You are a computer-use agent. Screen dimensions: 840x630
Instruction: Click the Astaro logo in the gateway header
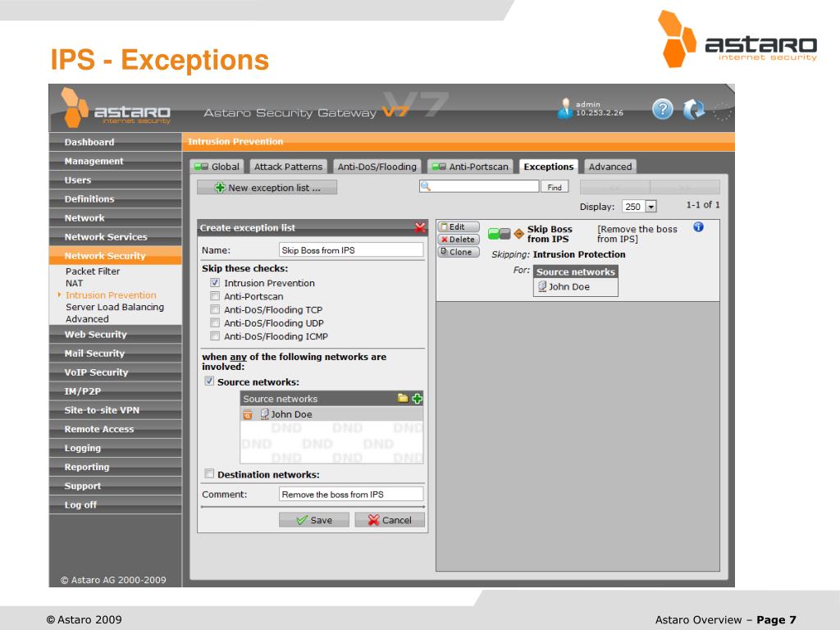coord(116,108)
